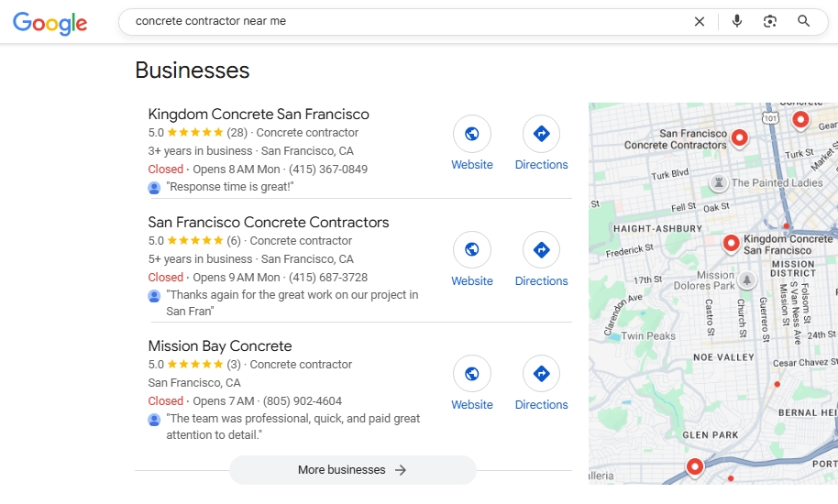Click phone number (805) 902-4604
The width and height of the screenshot is (838, 504).
[303, 401]
